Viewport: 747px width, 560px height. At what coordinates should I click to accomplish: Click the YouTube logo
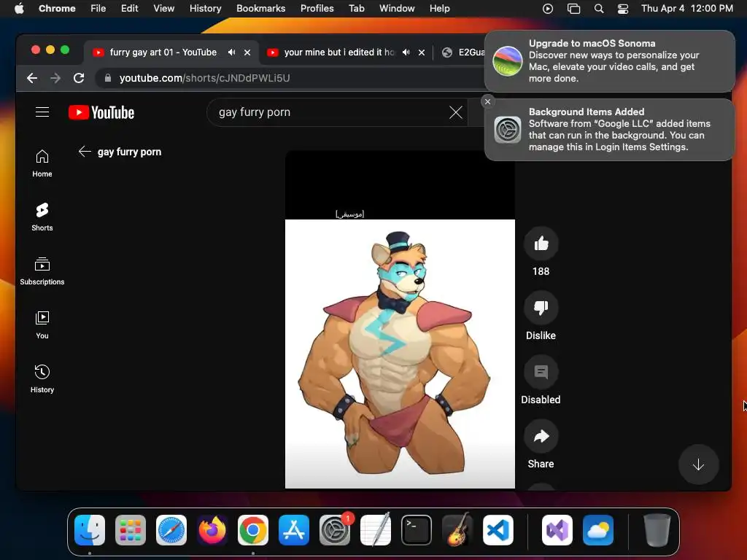point(101,112)
